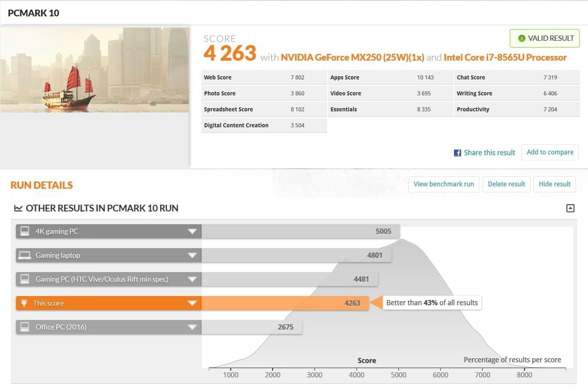Click the Delete result button

[506, 184]
